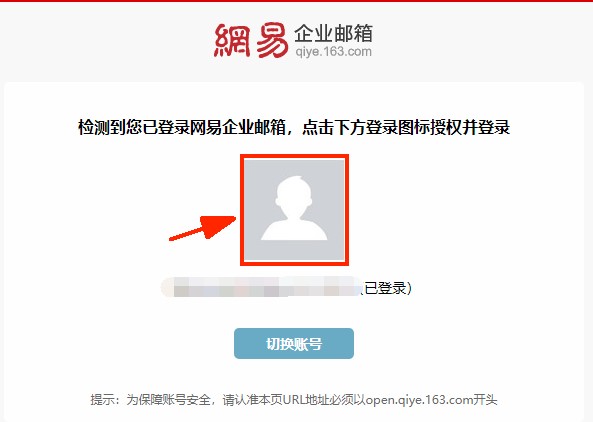
Task: Click the red arrow pointing at the avatar
Action: pyautogui.click(x=203, y=228)
